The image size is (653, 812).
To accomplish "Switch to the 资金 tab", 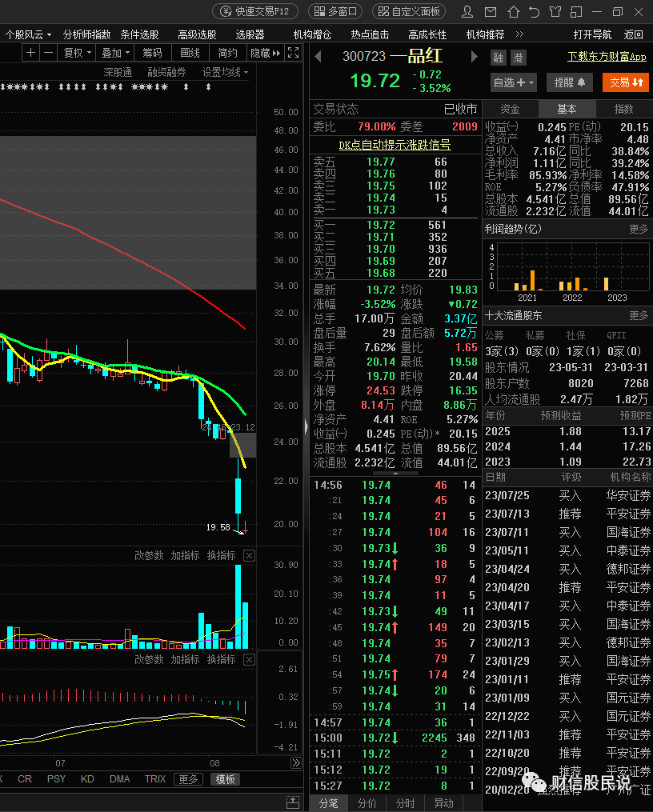I will (510, 110).
